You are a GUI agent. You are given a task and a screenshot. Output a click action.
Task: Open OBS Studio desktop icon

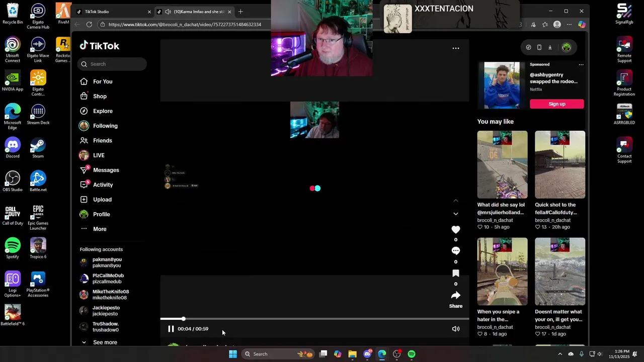(13, 182)
